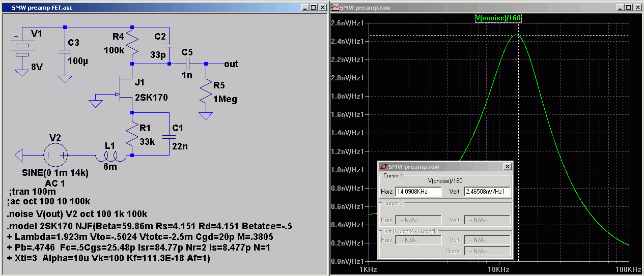Select the R1 33k resistor

[x=132, y=135]
